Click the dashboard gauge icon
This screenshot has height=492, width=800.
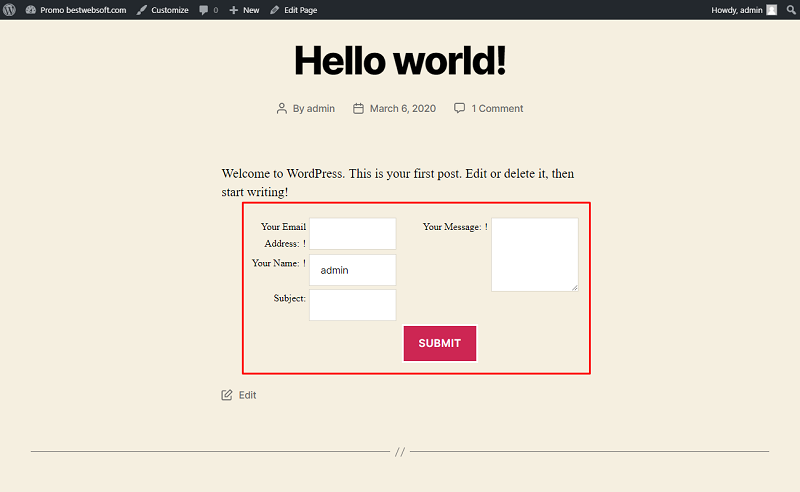tap(31, 10)
